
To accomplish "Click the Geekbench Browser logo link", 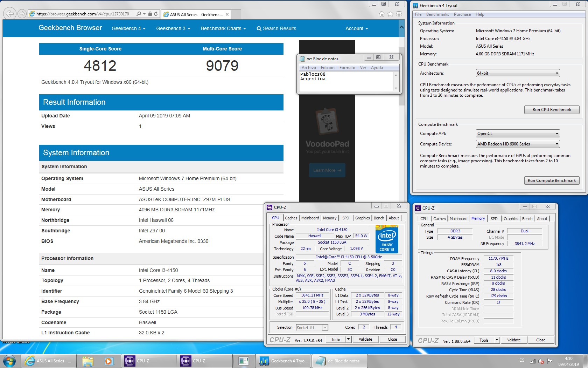I will pyautogui.click(x=70, y=28).
